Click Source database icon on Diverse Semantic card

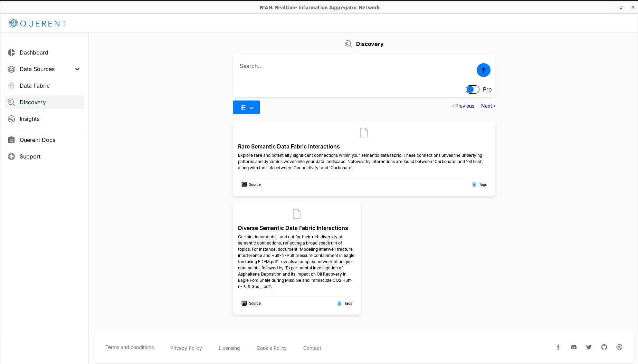coord(244,303)
